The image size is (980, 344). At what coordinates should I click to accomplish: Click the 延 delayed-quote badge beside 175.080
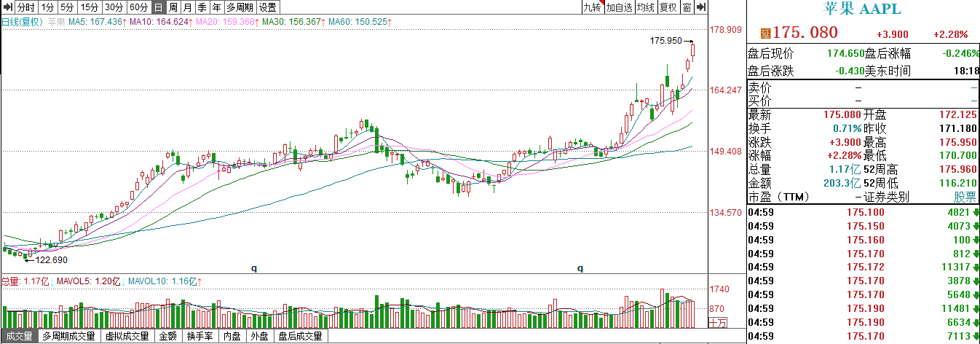point(765,34)
